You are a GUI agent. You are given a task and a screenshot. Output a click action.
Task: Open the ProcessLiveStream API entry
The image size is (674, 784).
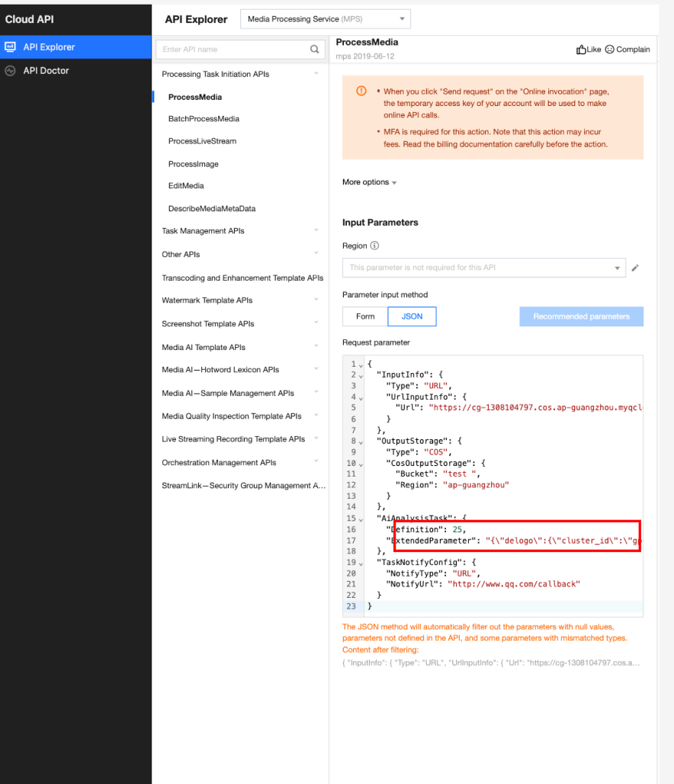[202, 141]
